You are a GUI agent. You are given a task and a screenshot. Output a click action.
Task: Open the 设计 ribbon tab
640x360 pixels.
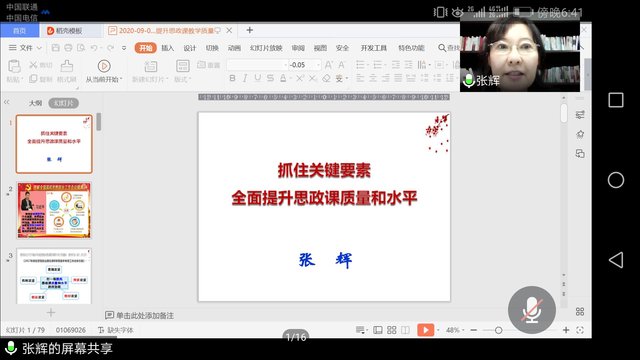(x=190, y=48)
